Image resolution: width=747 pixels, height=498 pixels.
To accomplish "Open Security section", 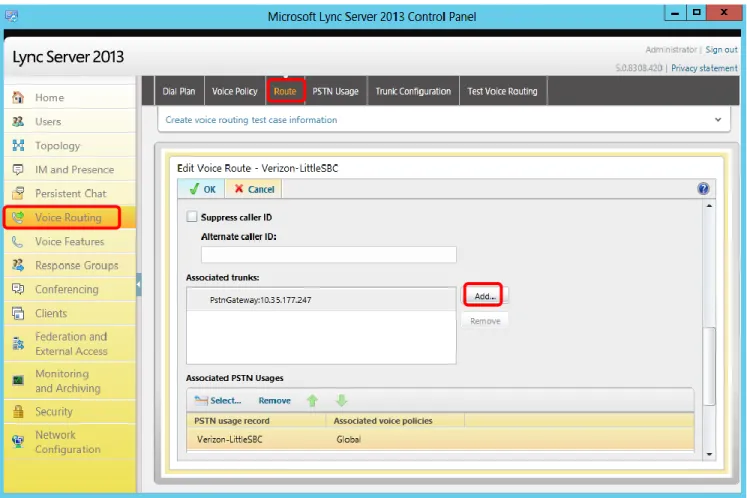I will pos(70,411).
